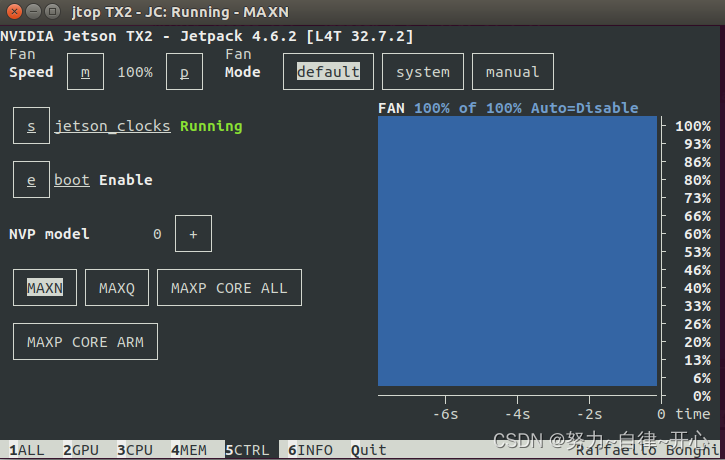The width and height of the screenshot is (725, 460).
Task: Click the green Running status text
Action: [x=211, y=126]
